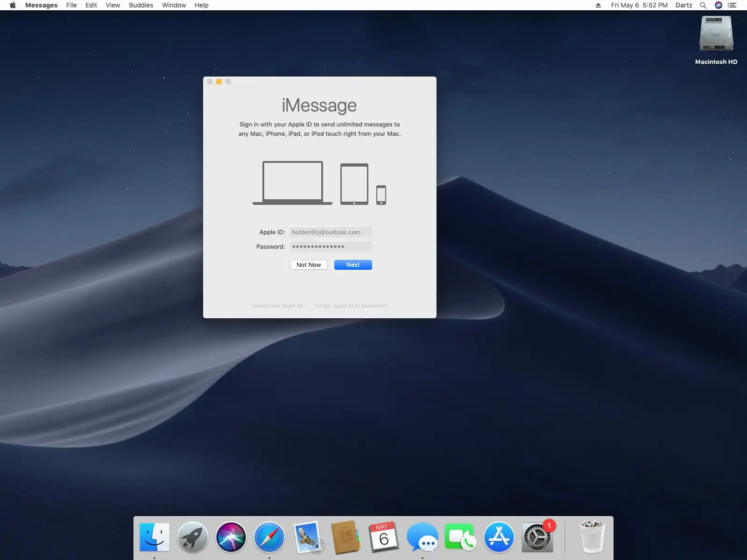Open the Help menu
This screenshot has width=747, height=560.
pyautogui.click(x=201, y=5)
